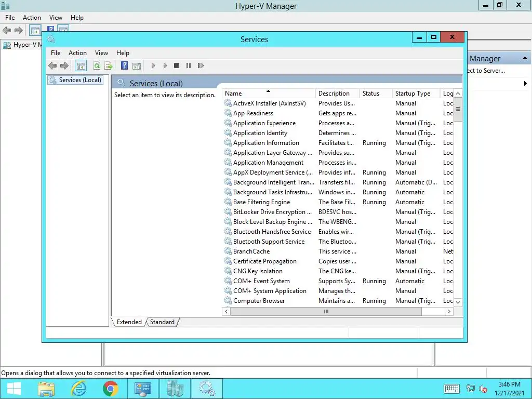Expand submenu arrow in Hyper-V actions pane
The width and height of the screenshot is (532, 399).
525,84
